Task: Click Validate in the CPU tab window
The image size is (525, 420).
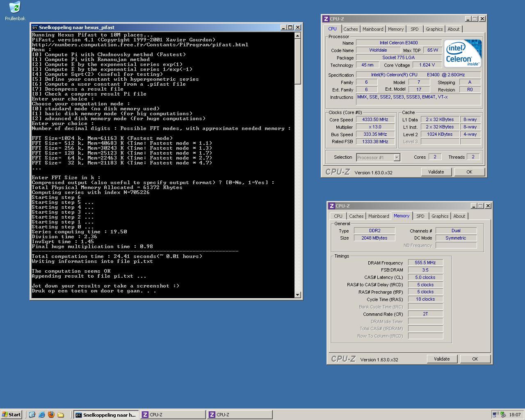Action: [x=436, y=172]
